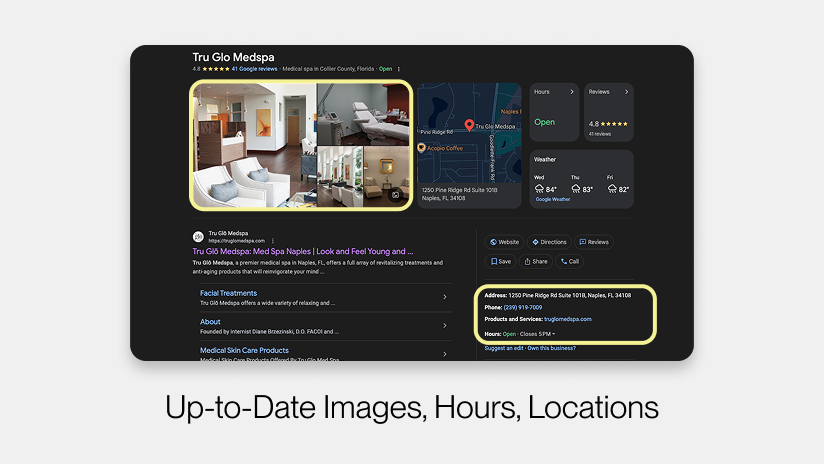824x464 pixels.
Task: Expand the Facial Treatments sitelink arrow
Action: 445,297
